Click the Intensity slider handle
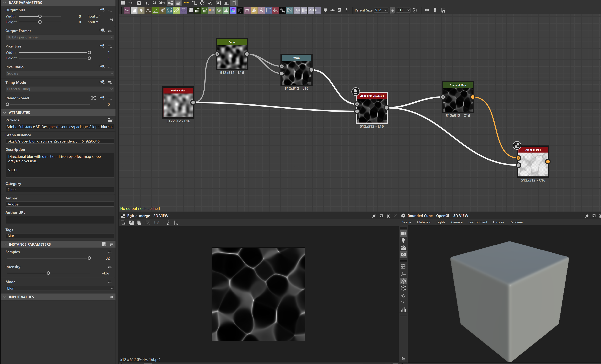 pos(48,273)
